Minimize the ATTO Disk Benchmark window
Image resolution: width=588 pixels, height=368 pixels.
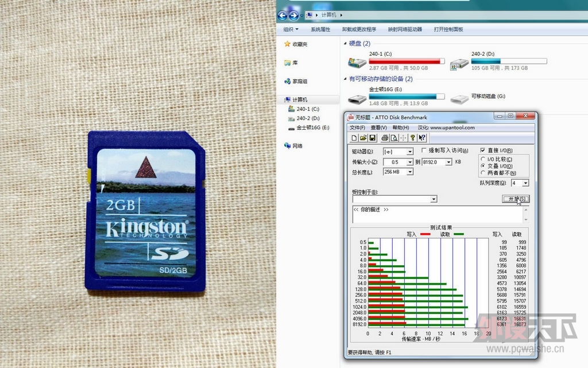[499, 116]
